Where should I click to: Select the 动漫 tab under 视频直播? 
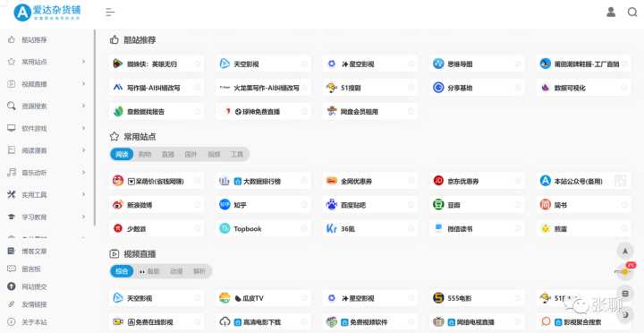176,271
